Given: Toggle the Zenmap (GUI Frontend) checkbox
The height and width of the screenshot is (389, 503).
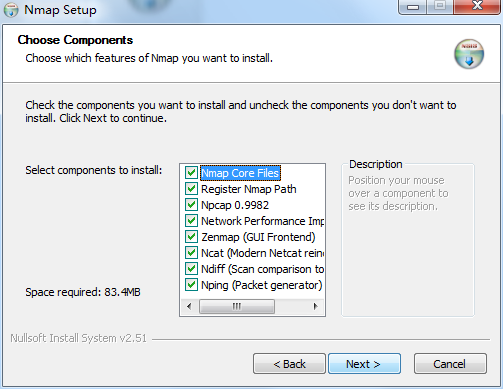Looking at the screenshot, I should tap(191, 237).
